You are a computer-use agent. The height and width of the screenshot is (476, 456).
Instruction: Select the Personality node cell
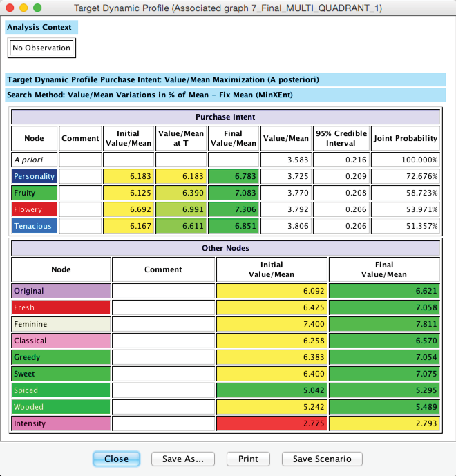coord(34,177)
